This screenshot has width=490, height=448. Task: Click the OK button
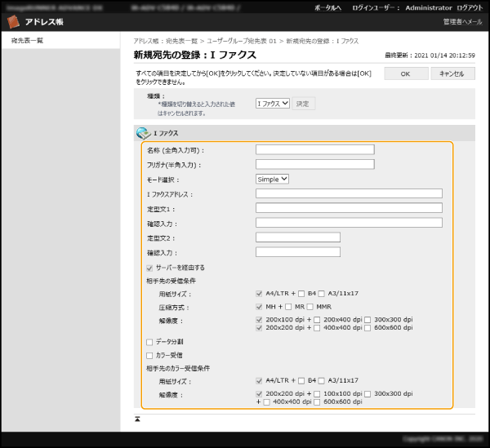point(405,73)
